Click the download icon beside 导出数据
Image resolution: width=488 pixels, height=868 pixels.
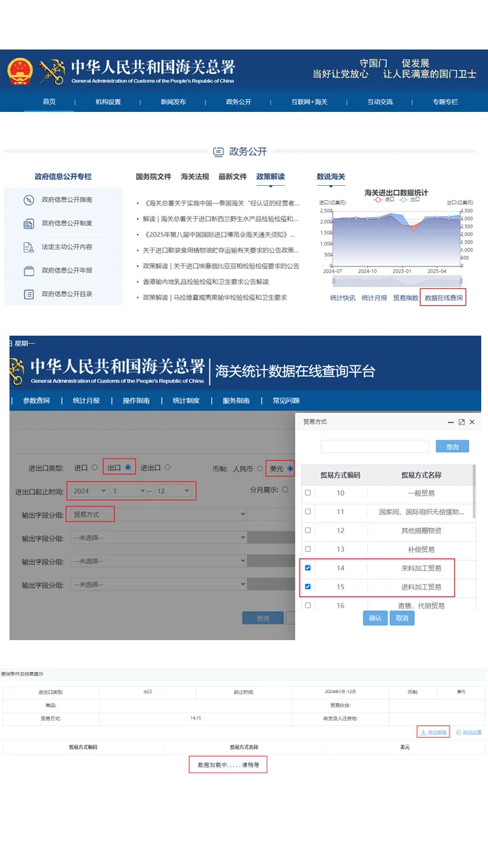424,732
